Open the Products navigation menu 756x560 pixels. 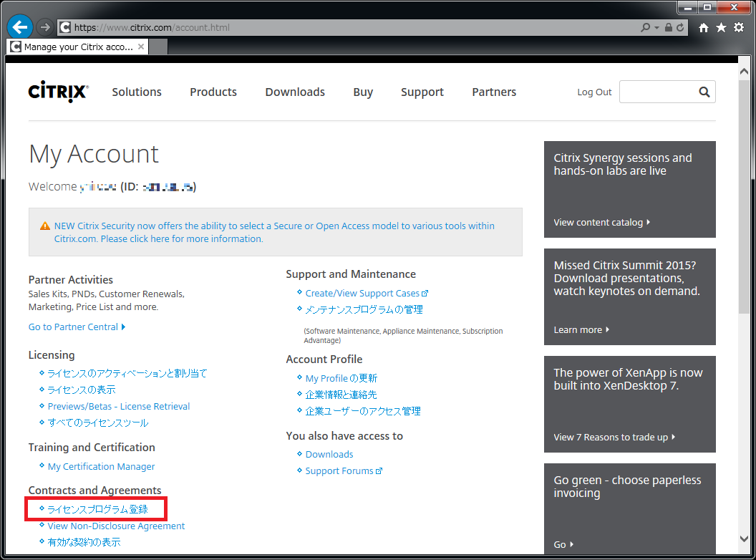(x=213, y=92)
